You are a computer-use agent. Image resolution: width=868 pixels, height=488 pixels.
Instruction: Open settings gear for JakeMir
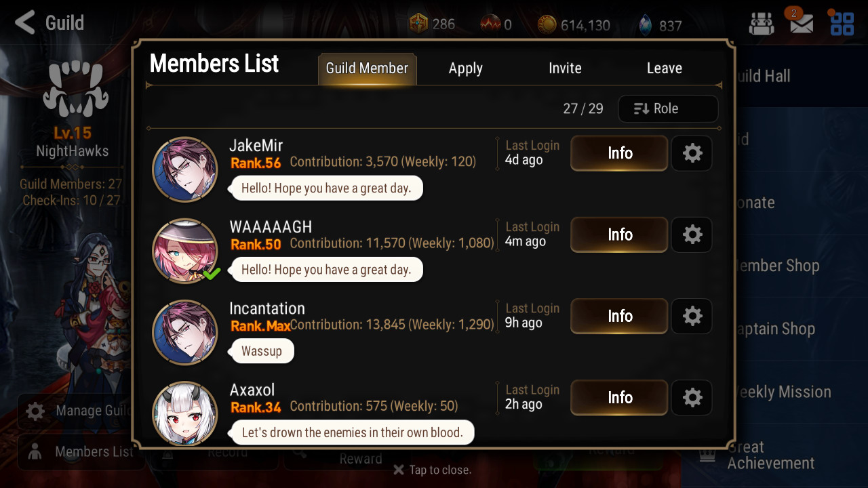pos(692,153)
